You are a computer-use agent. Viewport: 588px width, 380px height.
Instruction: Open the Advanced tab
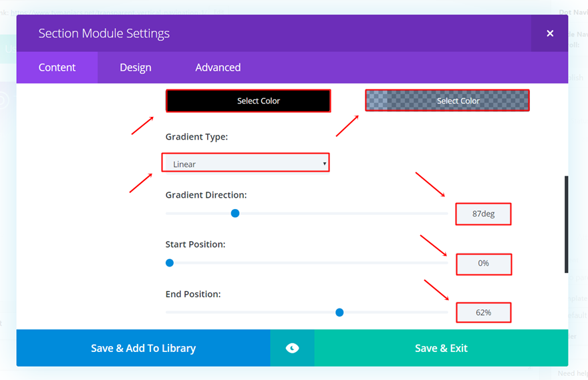tap(218, 67)
